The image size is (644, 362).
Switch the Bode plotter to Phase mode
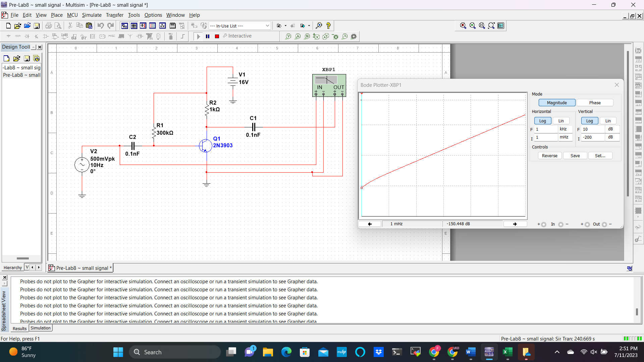(595, 103)
